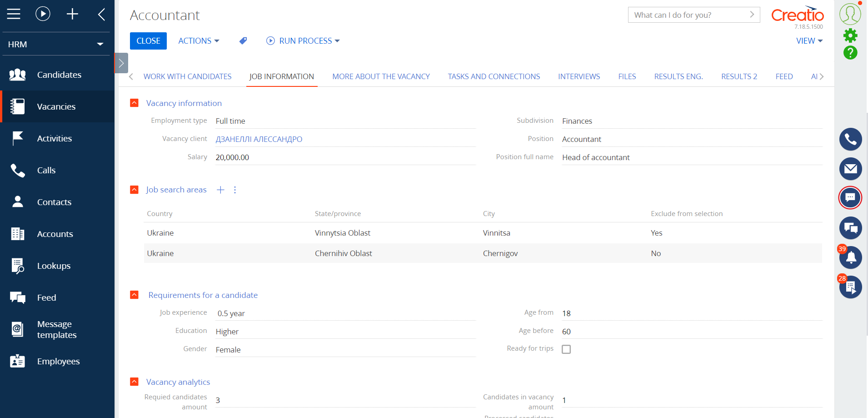Select the Calls section icon
This screenshot has height=418, width=868.
[x=45, y=170]
